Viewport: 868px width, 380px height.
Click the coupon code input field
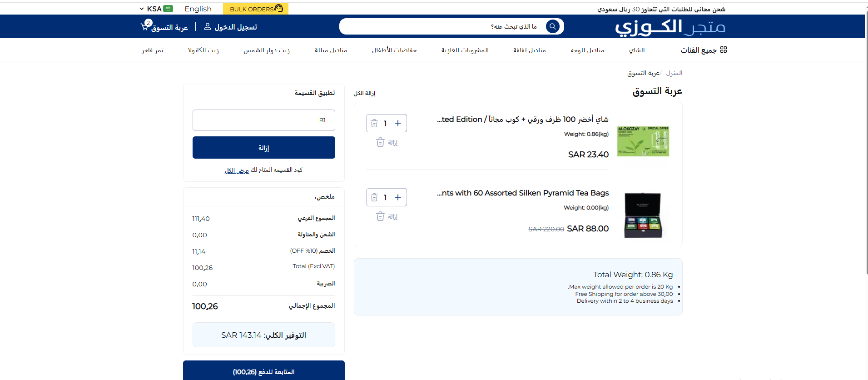[264, 120]
